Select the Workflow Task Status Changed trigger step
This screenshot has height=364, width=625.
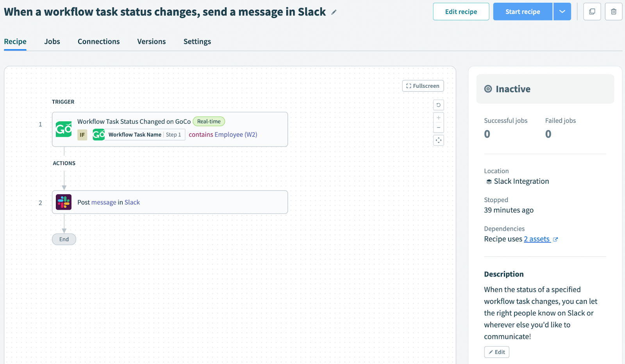pyautogui.click(x=170, y=129)
